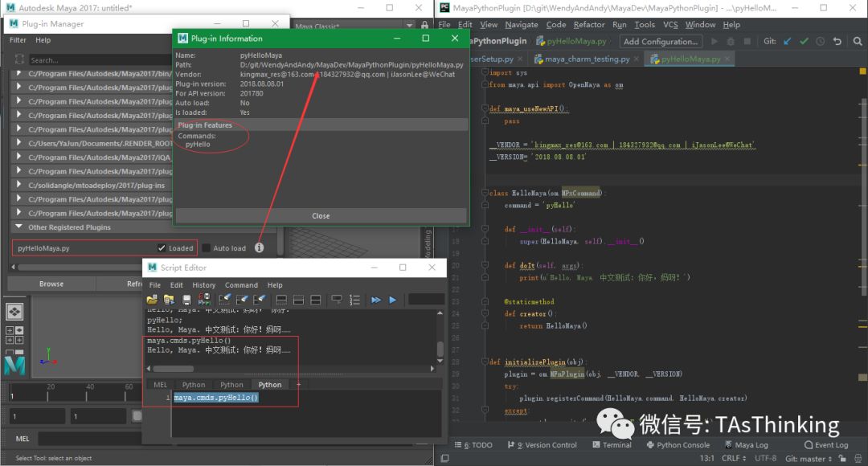Screen dimensions: 868x466
Task: Click read-only lock icon in PyCharm status bar
Action: point(842,458)
